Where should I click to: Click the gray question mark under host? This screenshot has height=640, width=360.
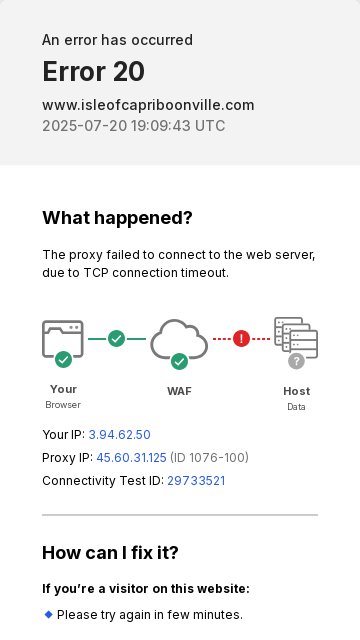296,361
